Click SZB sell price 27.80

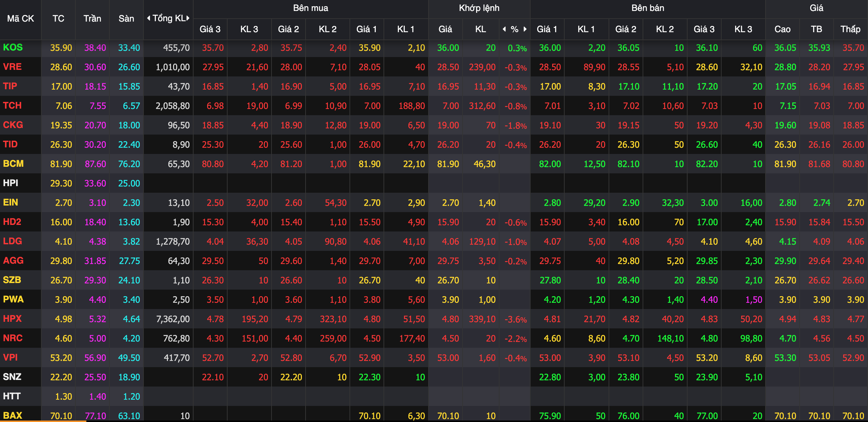point(550,280)
